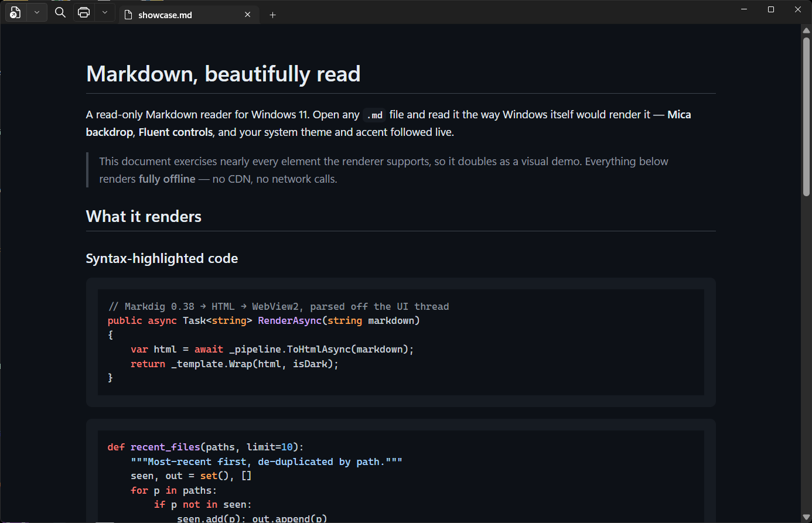Click the '// Markdig 0.38' comment line
812x523 pixels.
click(278, 306)
